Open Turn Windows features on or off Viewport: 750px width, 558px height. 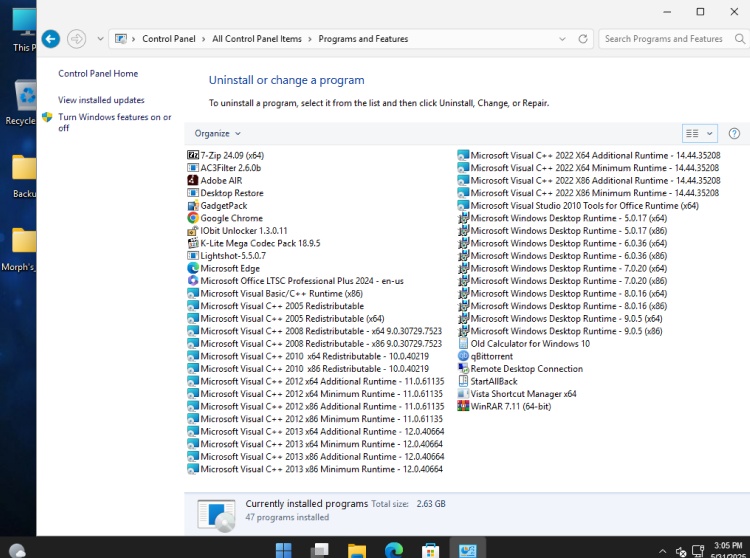114,122
